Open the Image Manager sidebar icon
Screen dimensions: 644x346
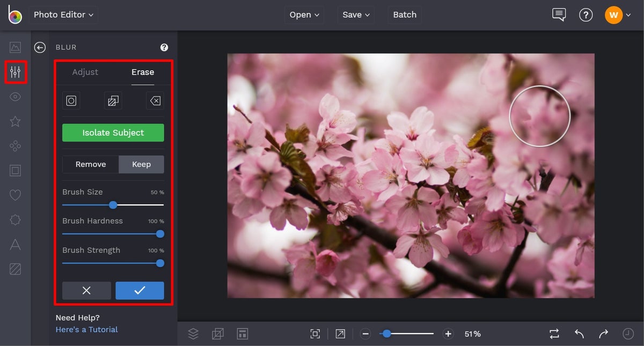(x=15, y=47)
